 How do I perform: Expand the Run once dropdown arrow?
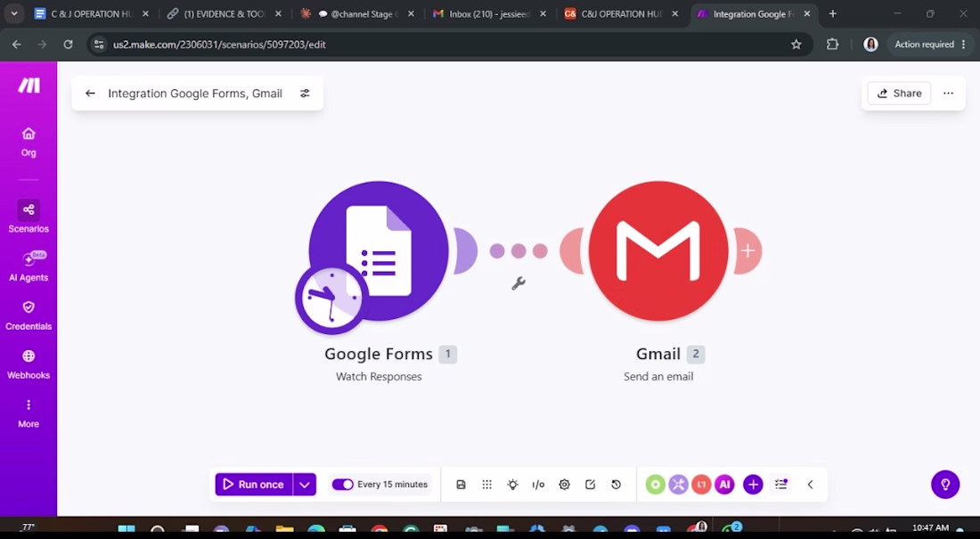click(x=305, y=485)
